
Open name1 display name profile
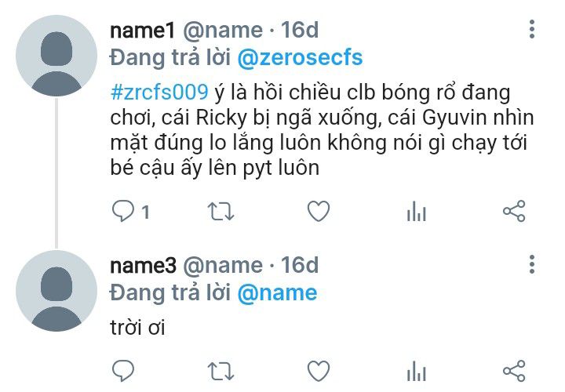tap(143, 30)
